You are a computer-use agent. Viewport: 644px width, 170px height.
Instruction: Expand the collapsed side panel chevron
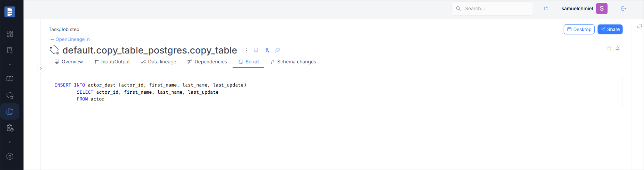point(41,68)
